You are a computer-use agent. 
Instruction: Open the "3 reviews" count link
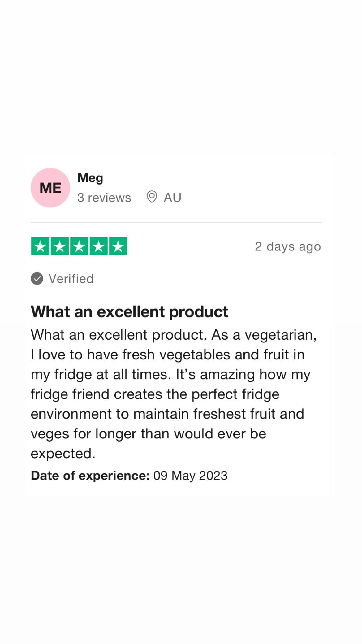coord(104,198)
